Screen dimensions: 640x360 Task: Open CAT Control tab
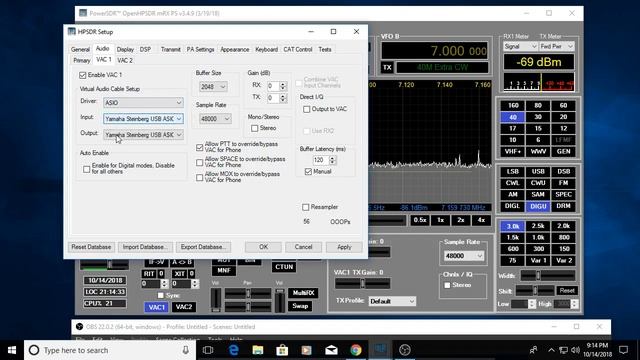point(298,49)
